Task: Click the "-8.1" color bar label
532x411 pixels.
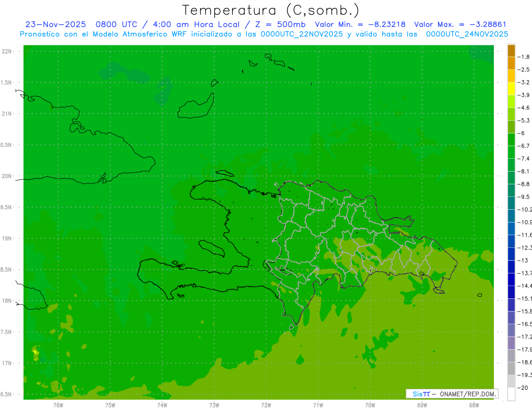Action: pyautogui.click(x=524, y=172)
